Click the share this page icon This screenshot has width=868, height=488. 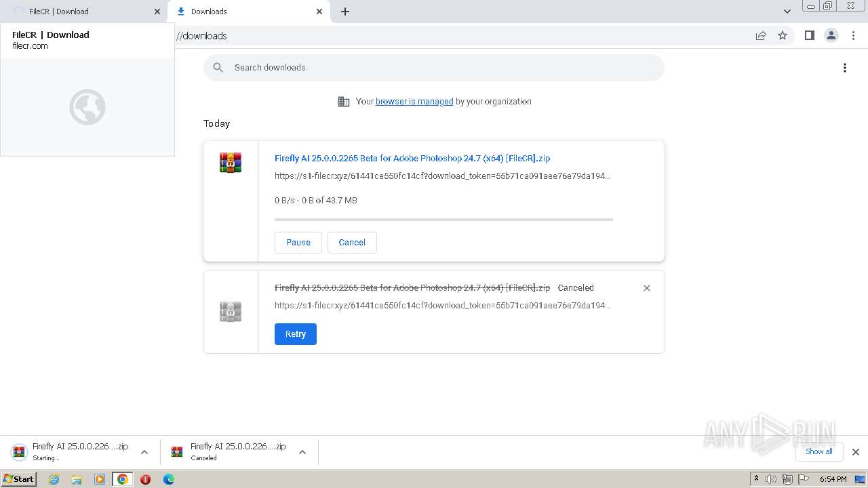pos(761,35)
